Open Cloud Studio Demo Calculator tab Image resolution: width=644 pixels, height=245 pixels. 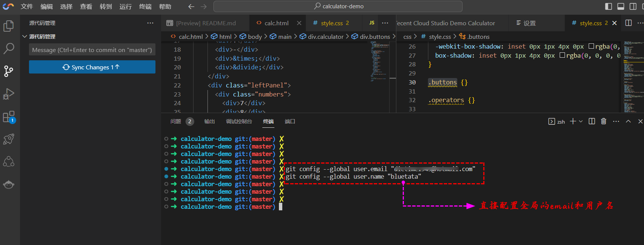click(x=452, y=23)
